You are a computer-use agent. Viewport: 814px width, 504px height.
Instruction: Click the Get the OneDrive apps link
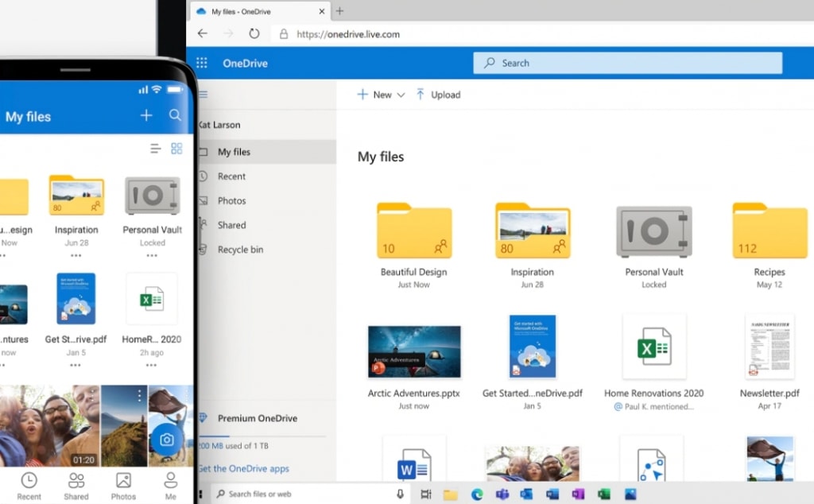pyautogui.click(x=244, y=468)
